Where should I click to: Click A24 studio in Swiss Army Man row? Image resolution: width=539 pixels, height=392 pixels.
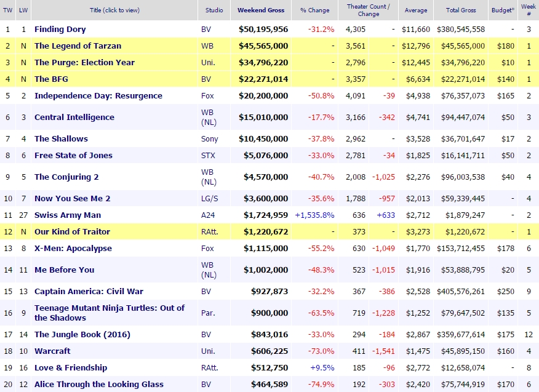click(208, 215)
